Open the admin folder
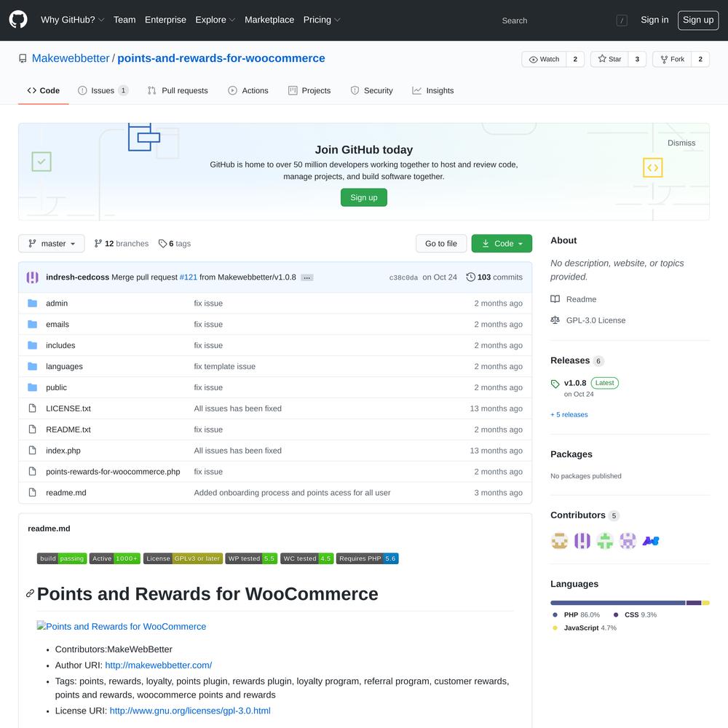 point(57,303)
